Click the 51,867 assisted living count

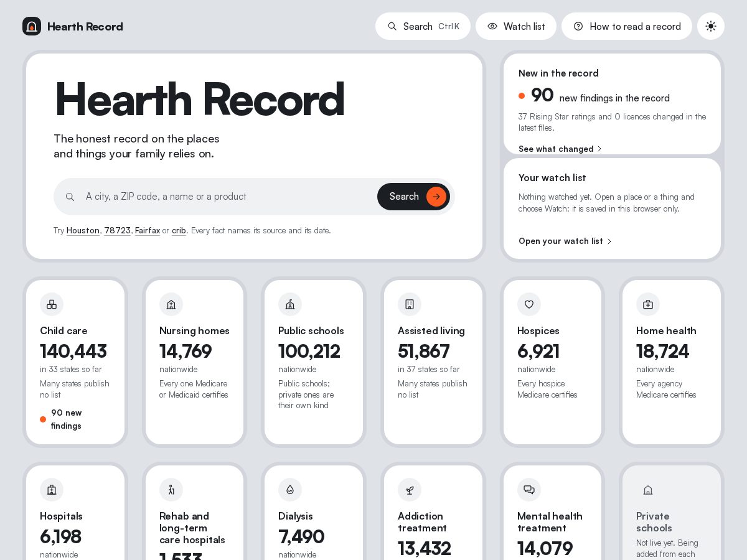424,351
